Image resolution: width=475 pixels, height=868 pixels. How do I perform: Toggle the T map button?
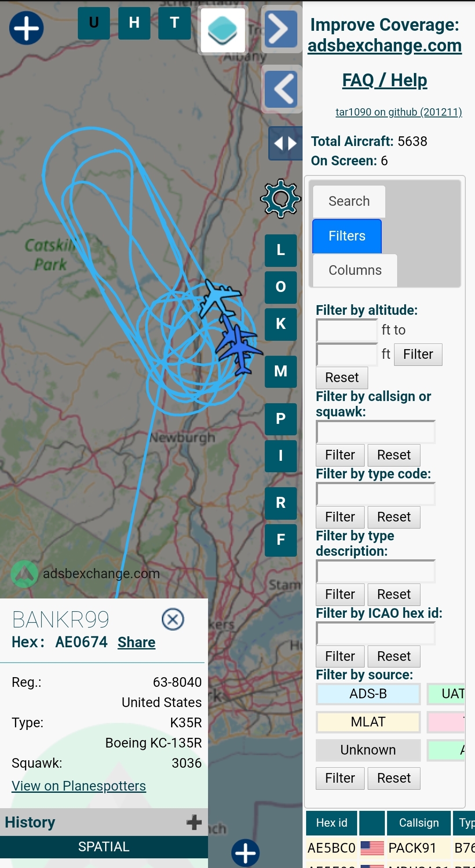175,23
